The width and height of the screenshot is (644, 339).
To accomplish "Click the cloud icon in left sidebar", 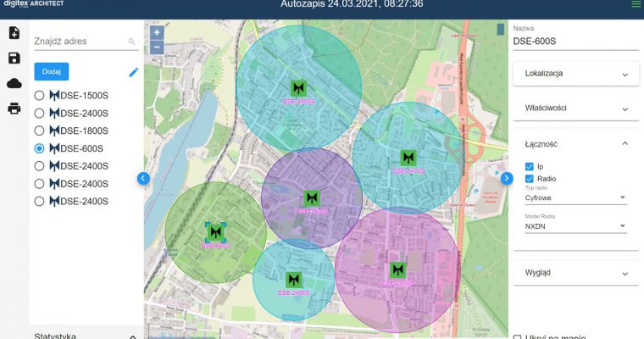I will [x=14, y=83].
